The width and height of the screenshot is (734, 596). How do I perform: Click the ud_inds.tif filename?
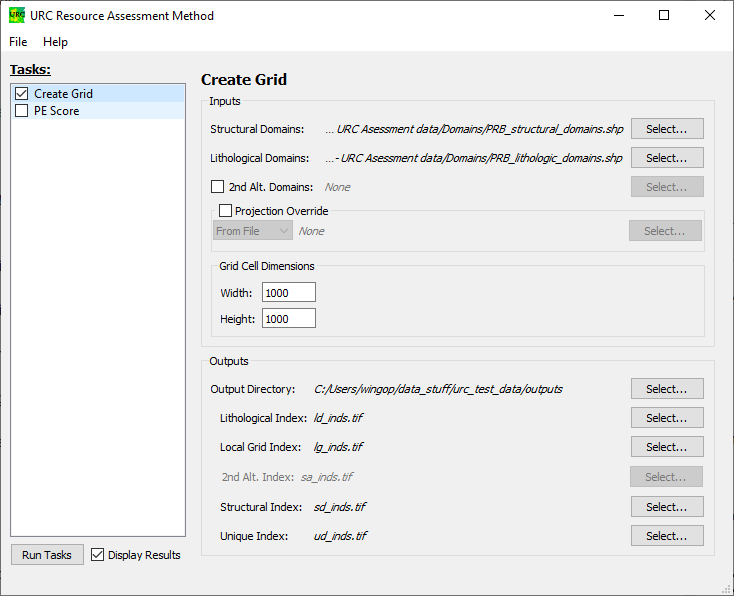tap(340, 536)
